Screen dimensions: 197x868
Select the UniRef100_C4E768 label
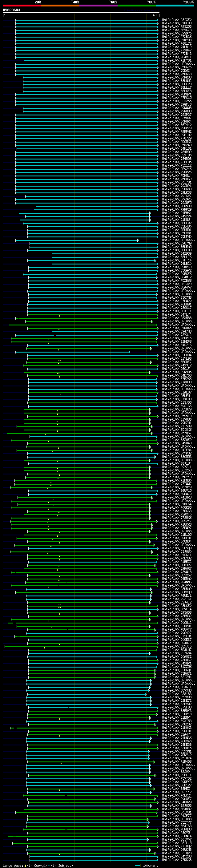tap(176, 376)
